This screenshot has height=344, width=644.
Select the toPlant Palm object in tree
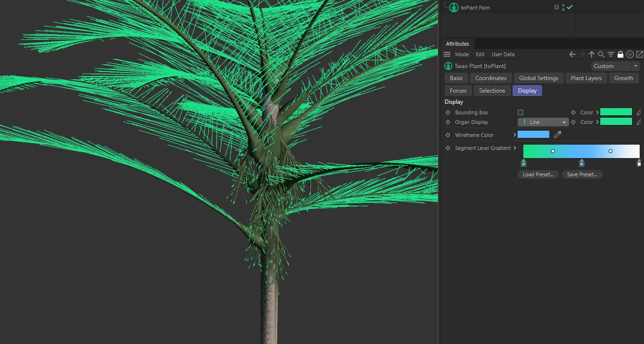point(475,8)
